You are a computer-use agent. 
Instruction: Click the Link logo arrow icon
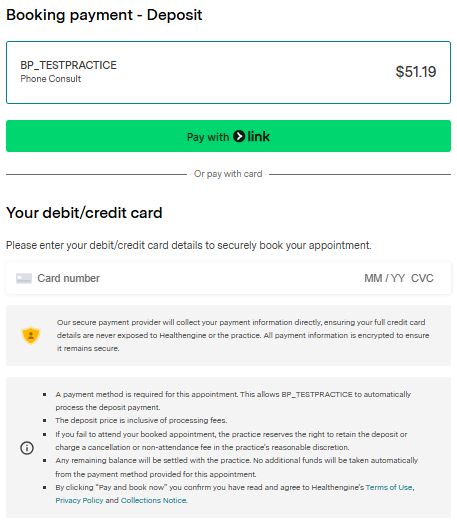[239, 136]
